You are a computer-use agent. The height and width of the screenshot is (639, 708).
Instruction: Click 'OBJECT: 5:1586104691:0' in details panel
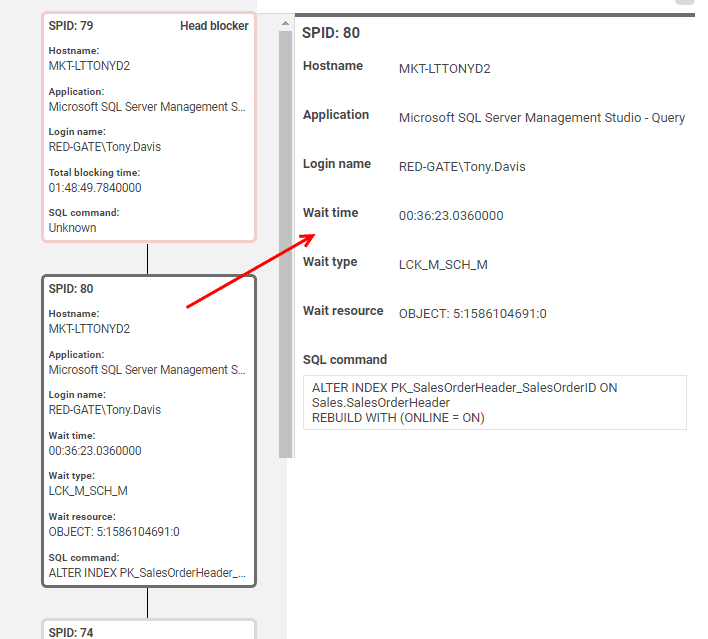point(472,313)
